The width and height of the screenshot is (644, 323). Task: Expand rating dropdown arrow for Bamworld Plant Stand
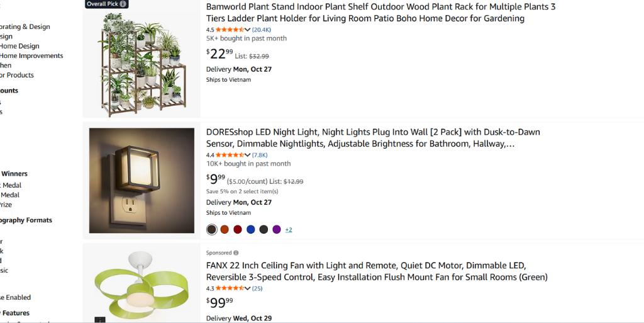coord(248,30)
